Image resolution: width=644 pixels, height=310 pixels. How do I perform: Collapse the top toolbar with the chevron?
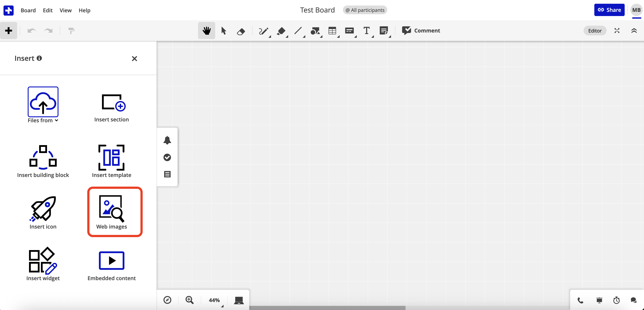(634, 31)
